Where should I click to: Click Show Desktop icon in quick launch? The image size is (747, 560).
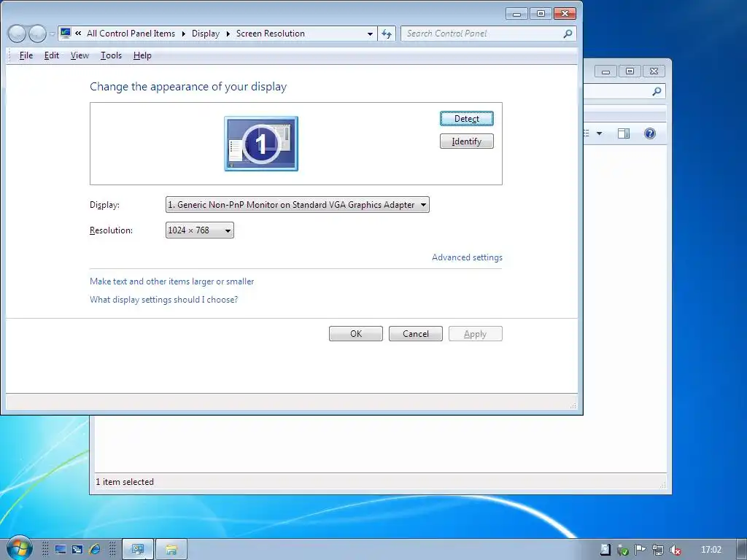[61, 550]
